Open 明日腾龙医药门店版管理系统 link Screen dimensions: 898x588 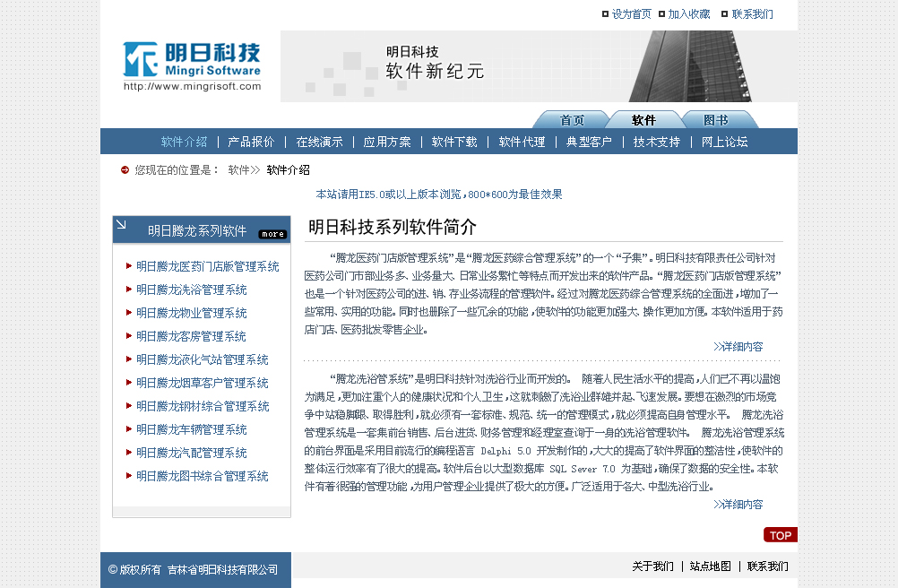[x=208, y=266]
